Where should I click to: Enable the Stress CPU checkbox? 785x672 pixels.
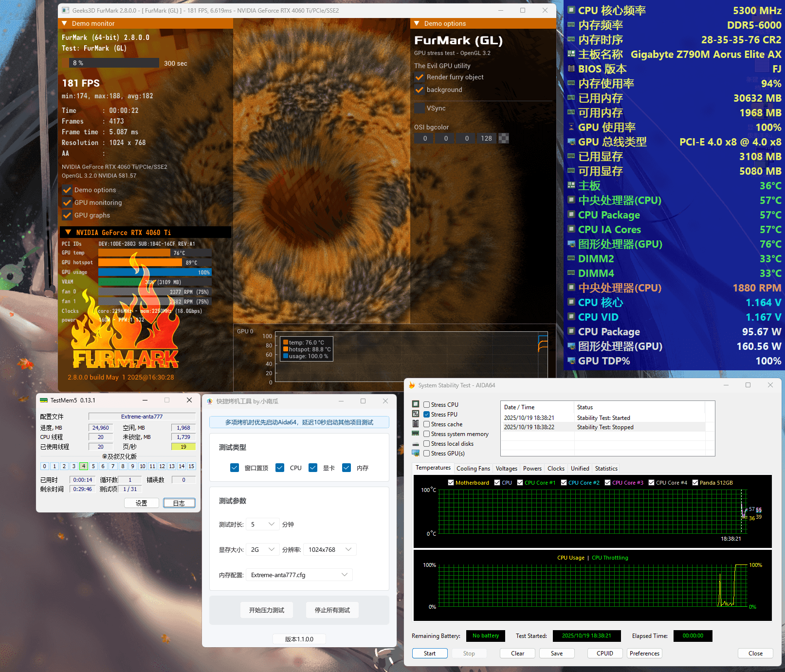(x=426, y=405)
